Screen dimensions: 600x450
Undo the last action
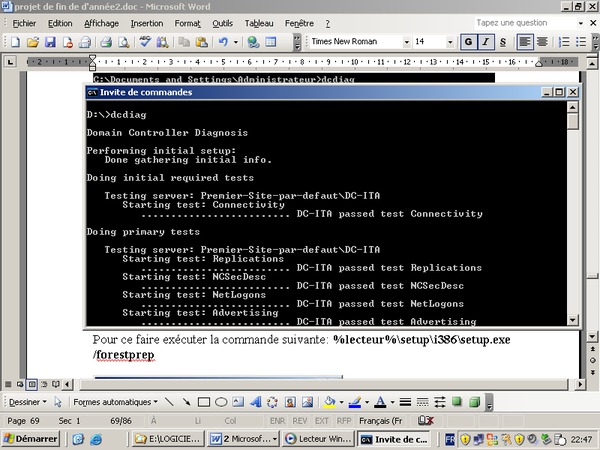(x=223, y=42)
